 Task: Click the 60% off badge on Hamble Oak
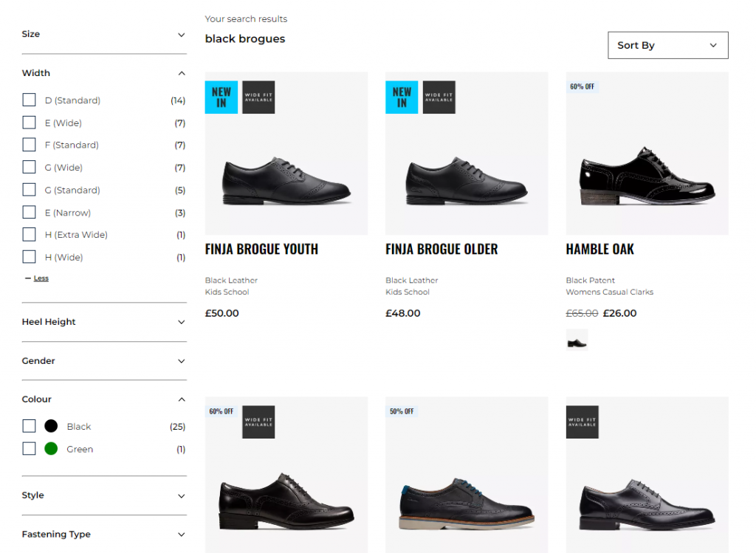[582, 86]
